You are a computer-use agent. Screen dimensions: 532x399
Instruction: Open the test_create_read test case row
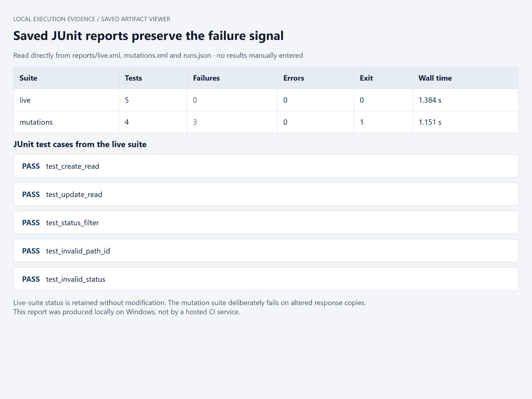266,166
